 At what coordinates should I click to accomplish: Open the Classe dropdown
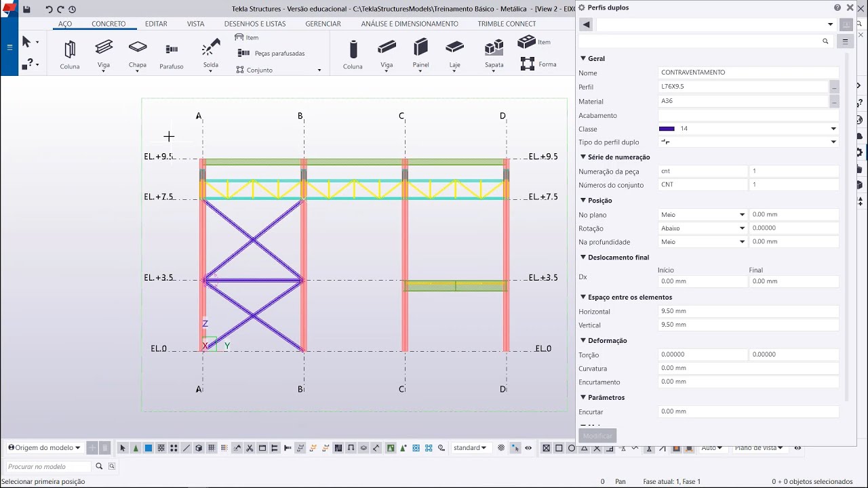(x=833, y=129)
